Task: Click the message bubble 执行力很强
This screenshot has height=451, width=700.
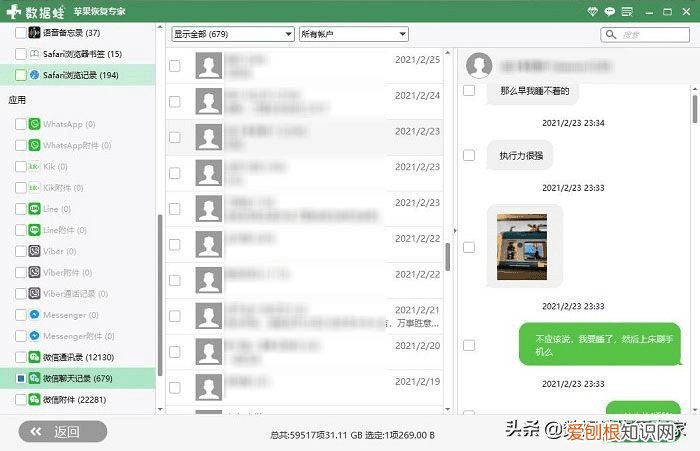Action: click(x=520, y=155)
